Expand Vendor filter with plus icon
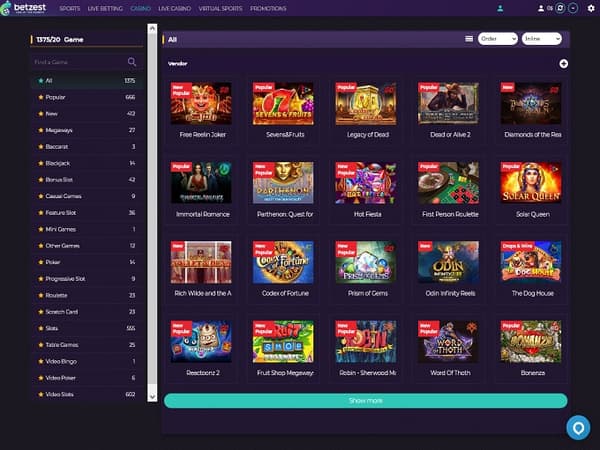600x450 pixels. click(x=563, y=64)
